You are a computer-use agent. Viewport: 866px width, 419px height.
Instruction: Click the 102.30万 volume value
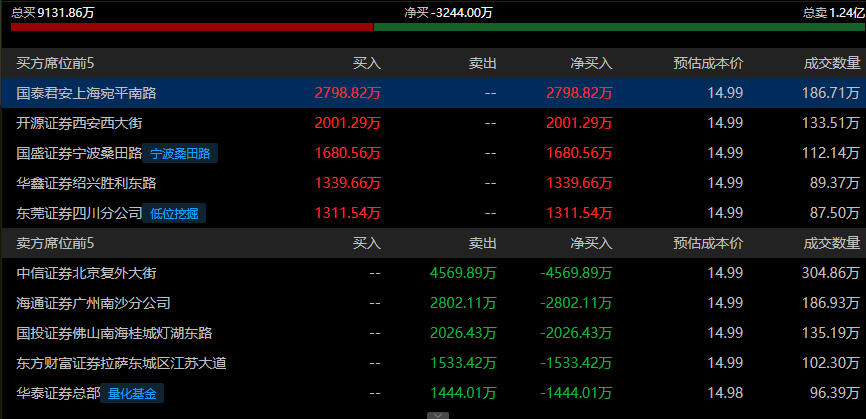click(x=831, y=363)
